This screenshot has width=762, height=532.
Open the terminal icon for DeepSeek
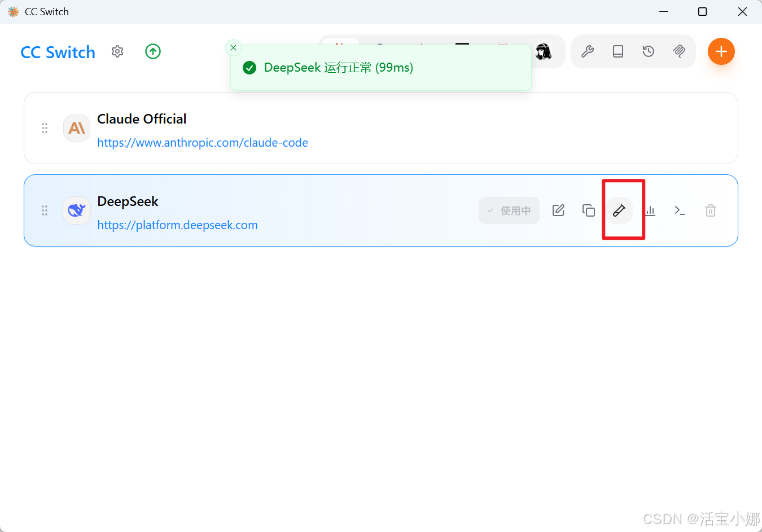[x=680, y=210]
